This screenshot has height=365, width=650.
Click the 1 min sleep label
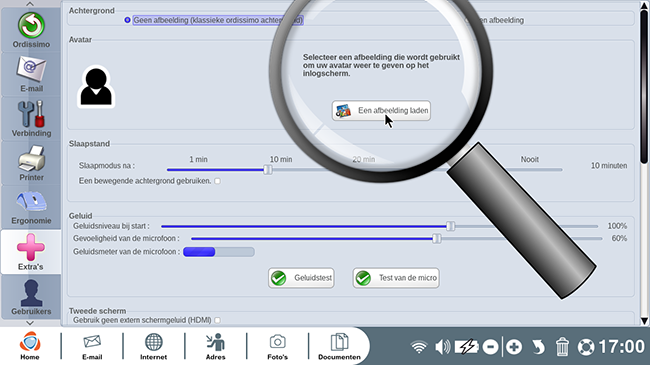click(x=199, y=159)
